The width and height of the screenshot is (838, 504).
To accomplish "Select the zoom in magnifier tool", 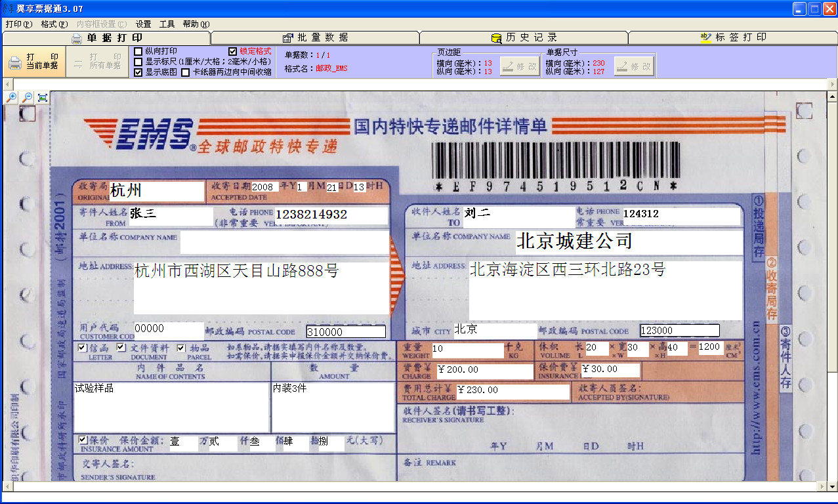I will pyautogui.click(x=12, y=96).
